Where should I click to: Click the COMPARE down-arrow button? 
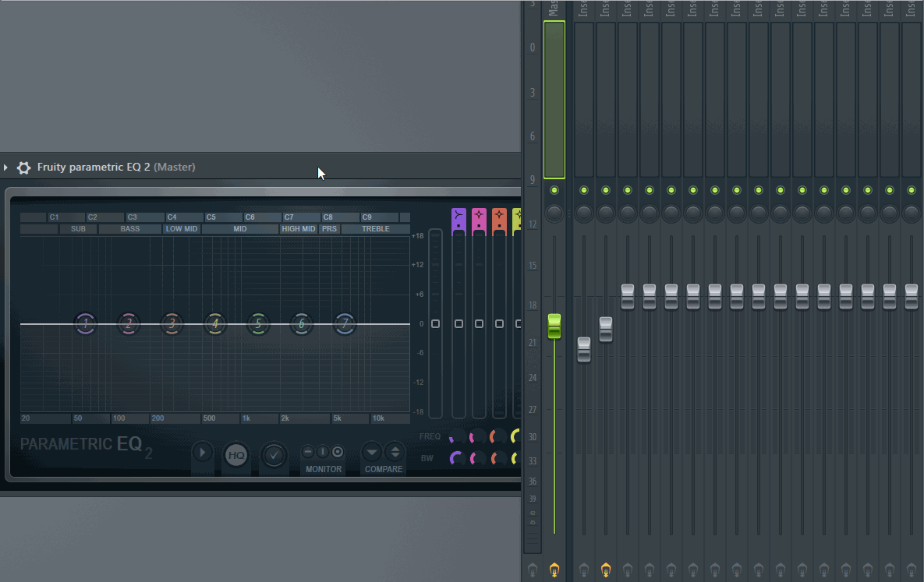pyautogui.click(x=371, y=452)
